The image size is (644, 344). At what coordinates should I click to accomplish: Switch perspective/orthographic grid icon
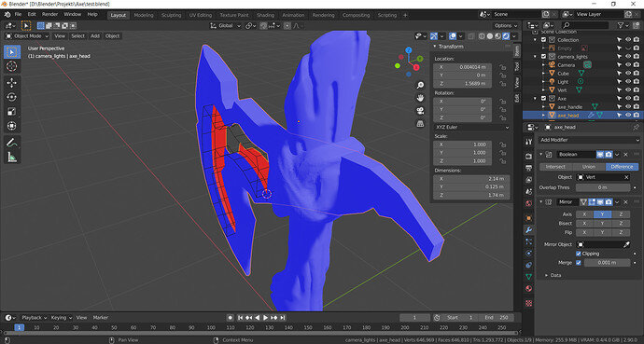(420, 123)
